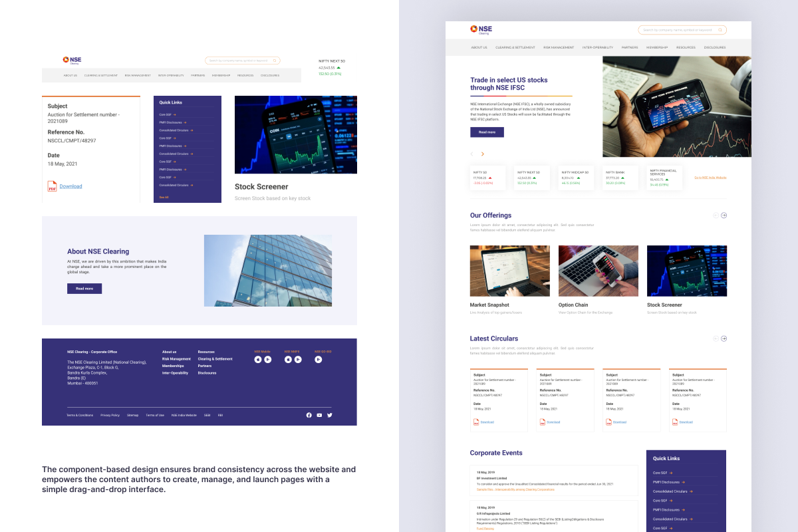
Task: Click the next arrow beside Latest Circulars
Action: 724,338
